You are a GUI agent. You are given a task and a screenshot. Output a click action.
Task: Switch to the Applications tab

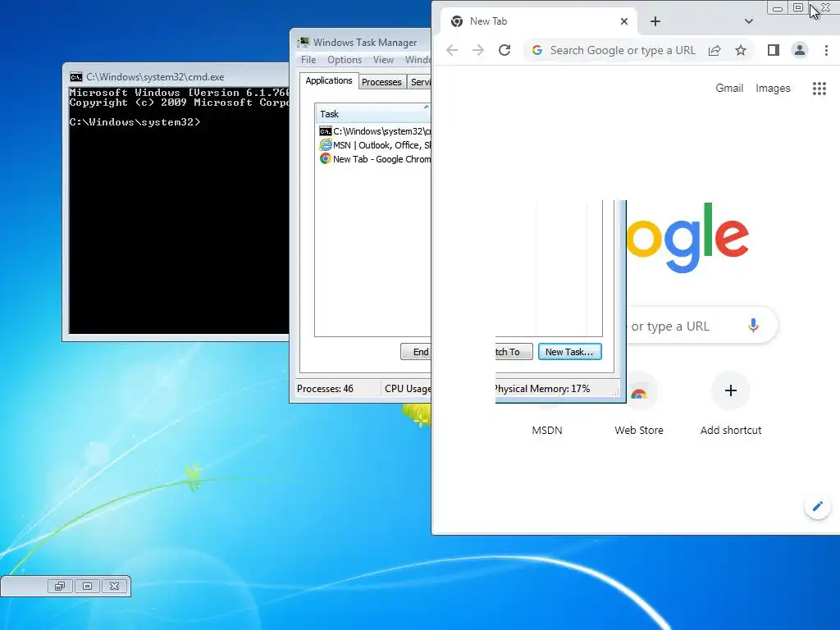(328, 81)
